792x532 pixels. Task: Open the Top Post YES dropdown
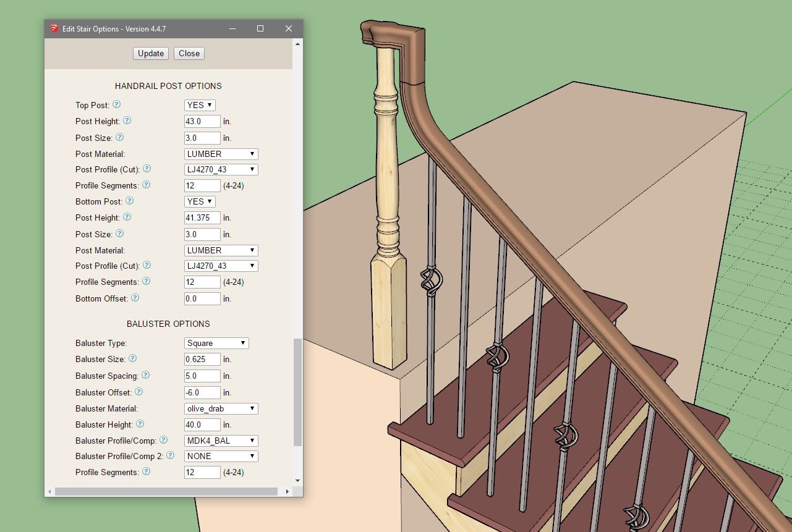tap(200, 105)
